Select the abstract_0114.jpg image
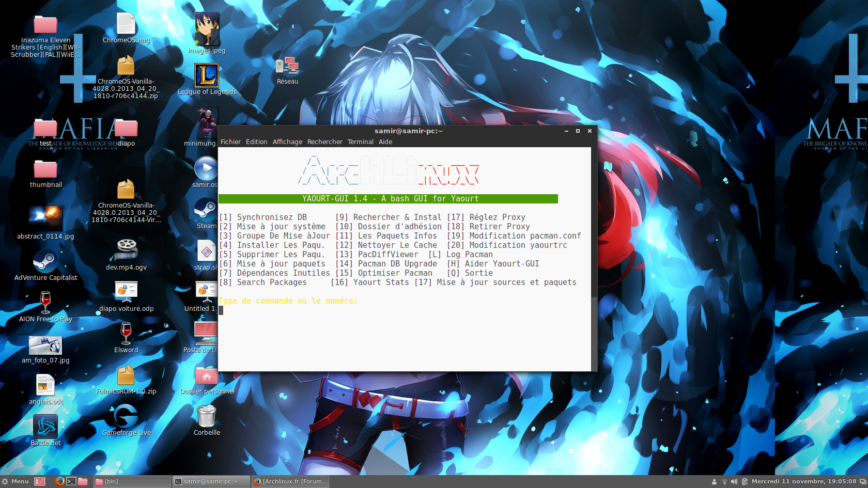Image resolution: width=868 pixels, height=488 pixels. [x=45, y=218]
